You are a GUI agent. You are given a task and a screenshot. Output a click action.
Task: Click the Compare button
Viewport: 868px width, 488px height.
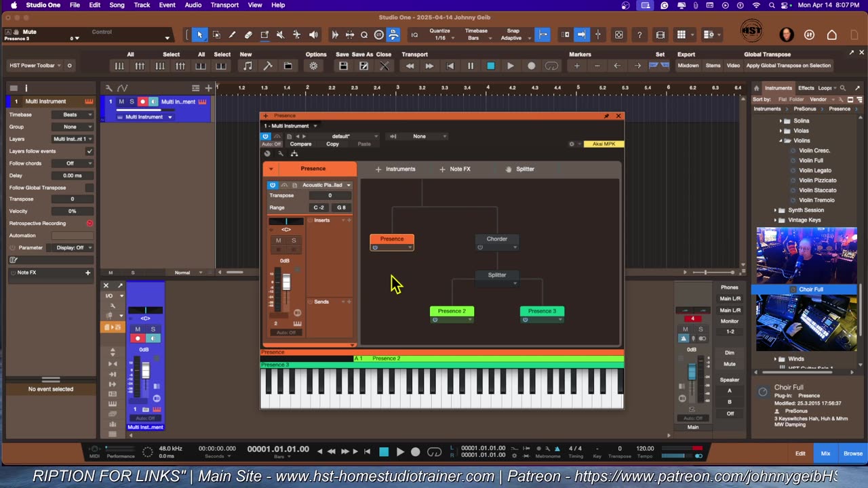(x=300, y=144)
